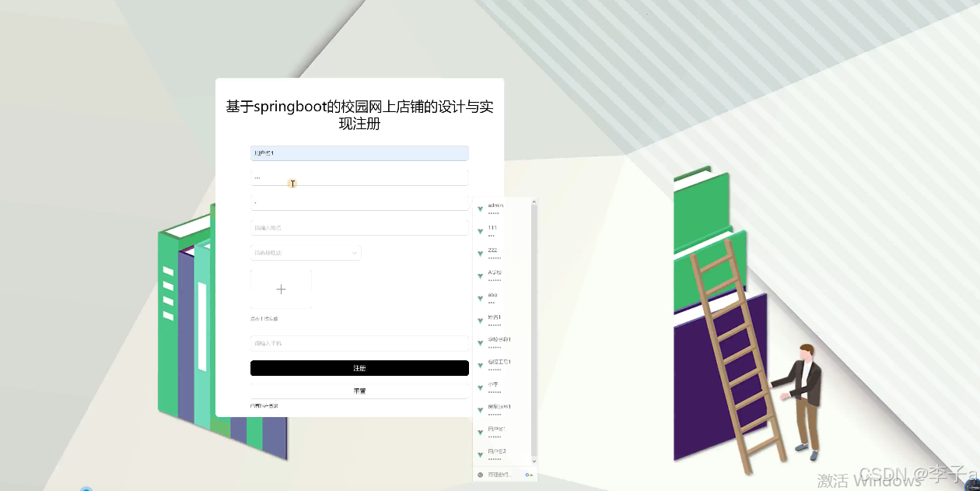
Task: Click the 重置 reset button
Action: coord(359,390)
